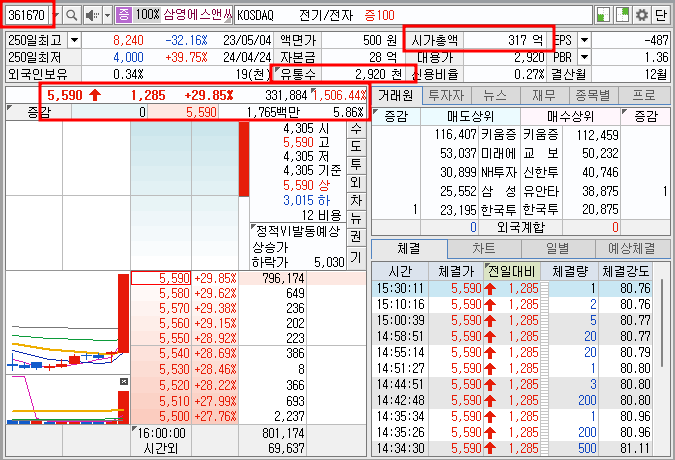Switch to the 종목별 tab
This screenshot has height=460, width=675.
(x=593, y=96)
